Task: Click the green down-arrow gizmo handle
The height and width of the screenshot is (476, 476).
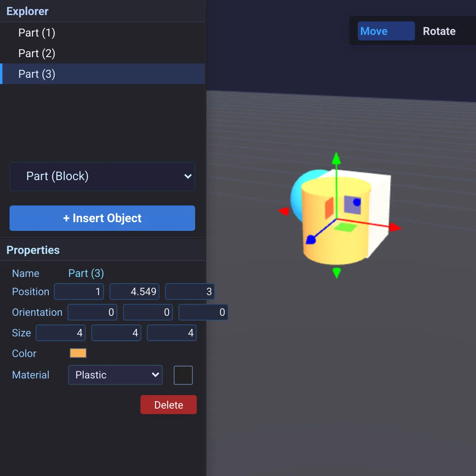Action: (x=337, y=273)
